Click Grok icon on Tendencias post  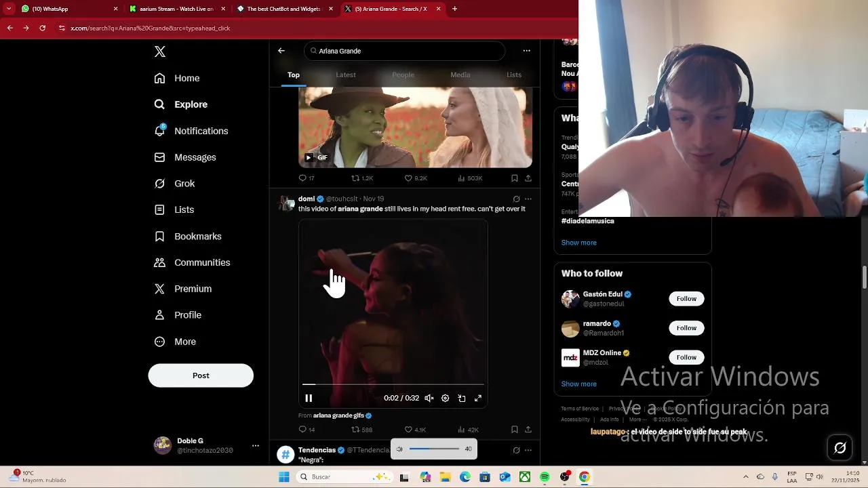coord(516,450)
